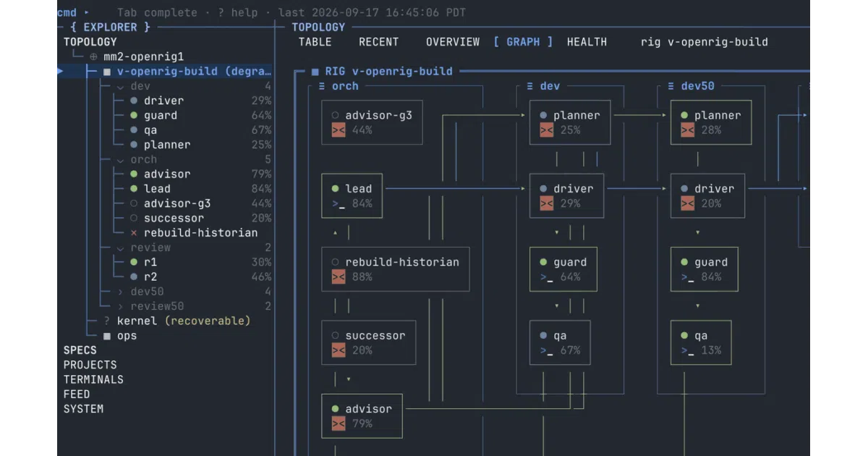Image resolution: width=868 pixels, height=456 pixels.
Task: Click the x status icon beside rebuild-historian
Action: pos(134,233)
